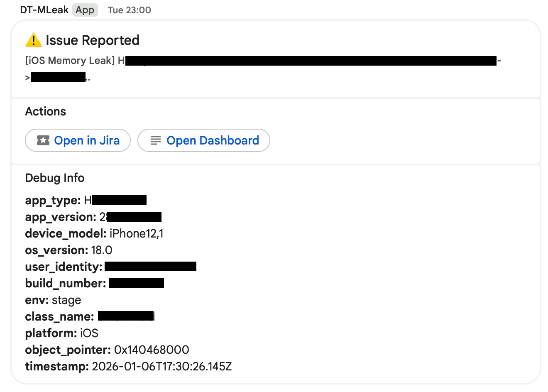Click the dashboard lines icon

pos(156,140)
